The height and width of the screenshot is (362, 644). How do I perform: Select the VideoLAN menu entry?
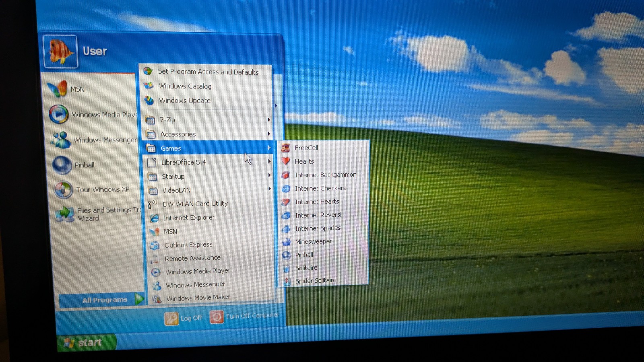pos(209,190)
